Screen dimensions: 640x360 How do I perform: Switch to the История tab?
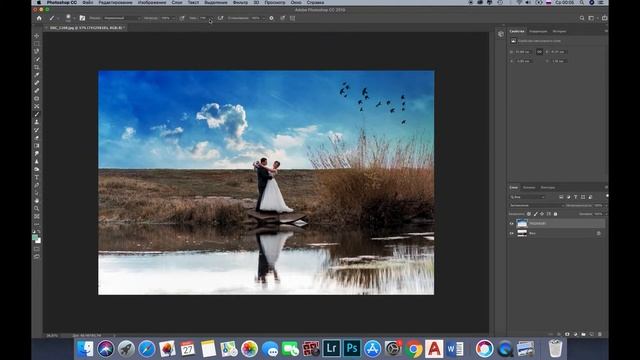tap(559, 31)
